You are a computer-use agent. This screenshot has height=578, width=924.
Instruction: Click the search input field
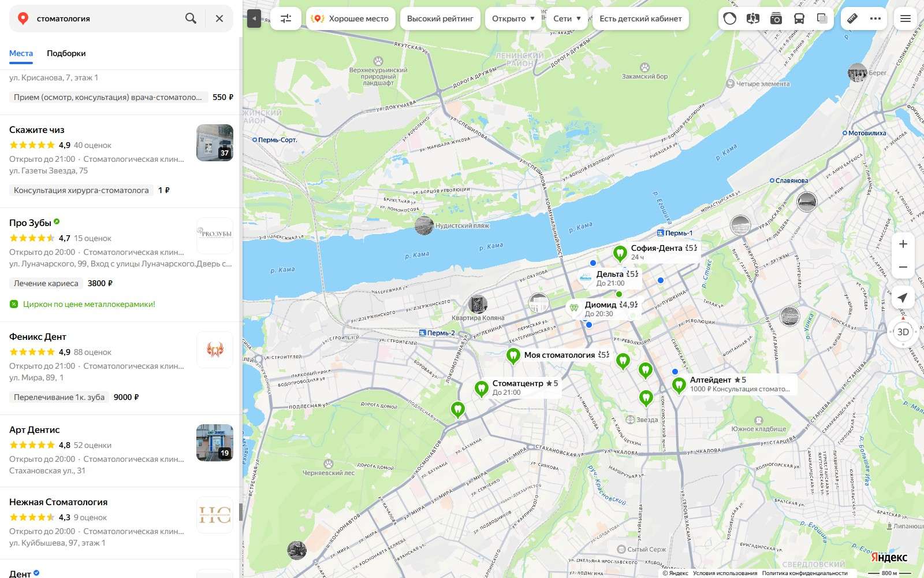tap(107, 18)
